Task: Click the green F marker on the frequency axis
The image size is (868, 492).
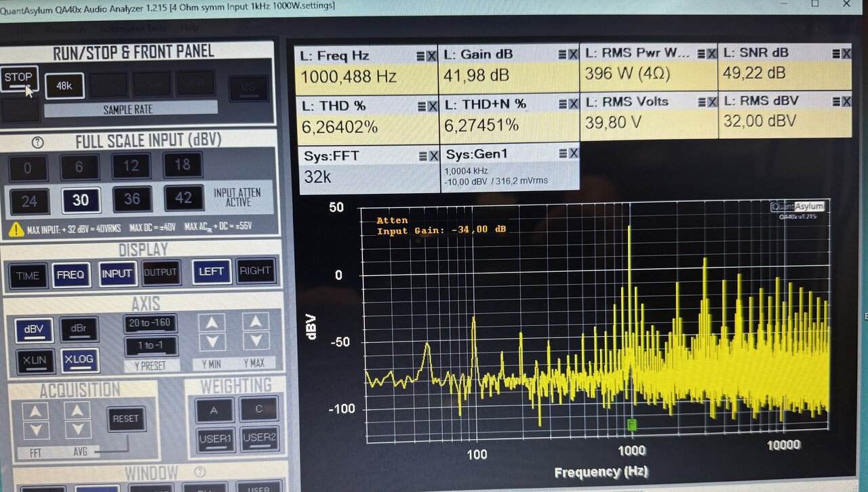Action: (632, 425)
